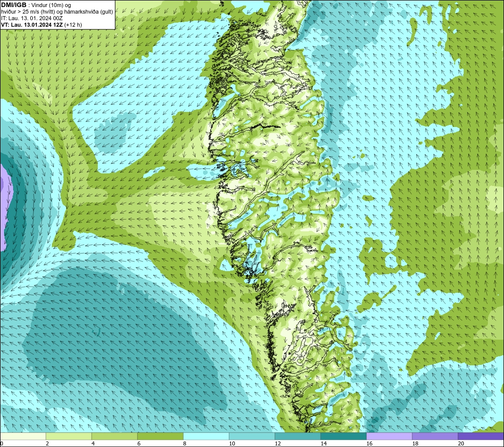
Task: Click the "DMI/IGB" title text
Action: click(x=14, y=5)
